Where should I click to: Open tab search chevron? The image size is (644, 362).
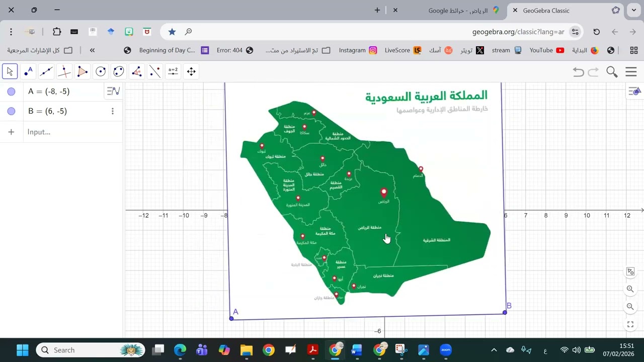click(633, 10)
